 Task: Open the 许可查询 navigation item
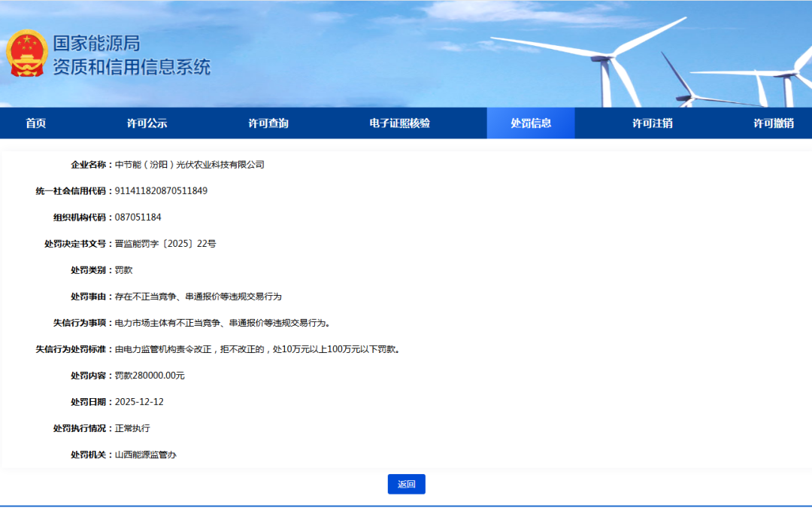tap(268, 123)
